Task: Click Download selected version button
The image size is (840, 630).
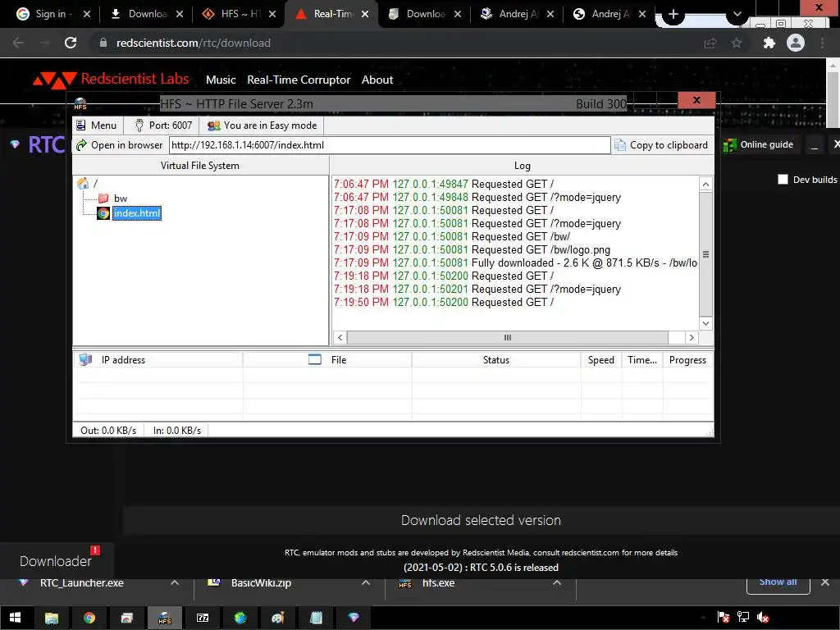Action: [x=481, y=520]
